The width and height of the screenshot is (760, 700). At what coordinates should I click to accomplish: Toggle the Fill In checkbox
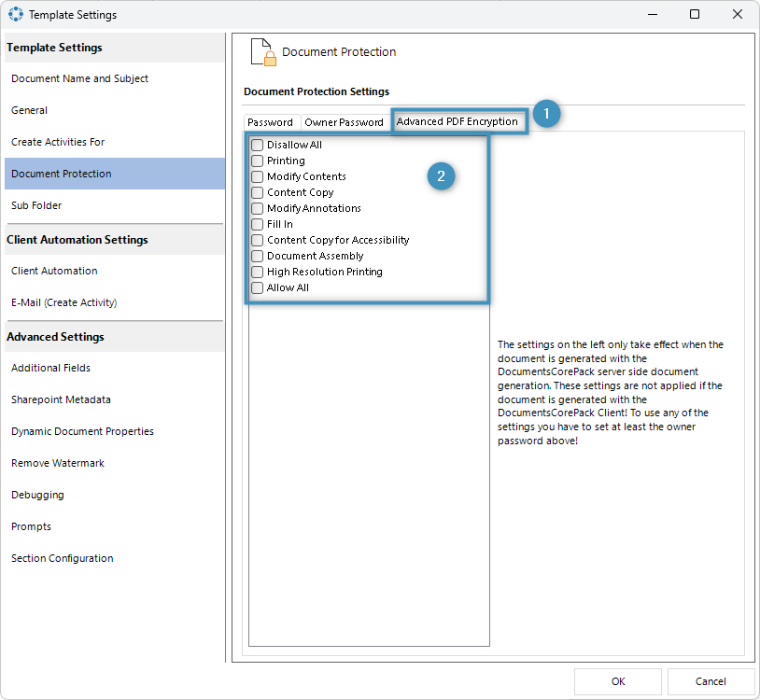point(258,224)
